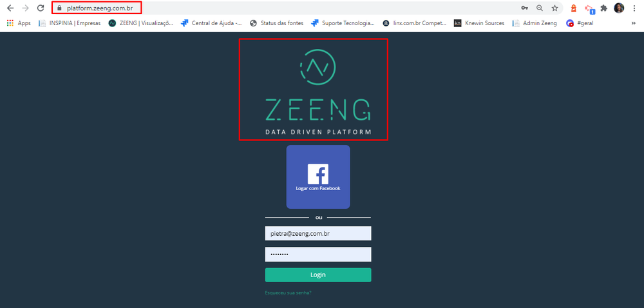
Task: Click the platform.zeeng.com.br address bar
Action: (x=287, y=8)
